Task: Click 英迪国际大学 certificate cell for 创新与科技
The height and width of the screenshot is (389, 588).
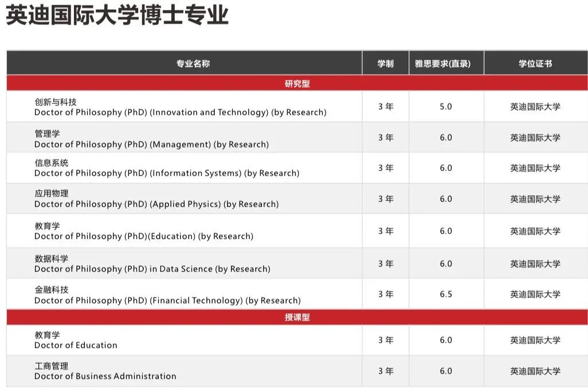Action: [x=535, y=107]
